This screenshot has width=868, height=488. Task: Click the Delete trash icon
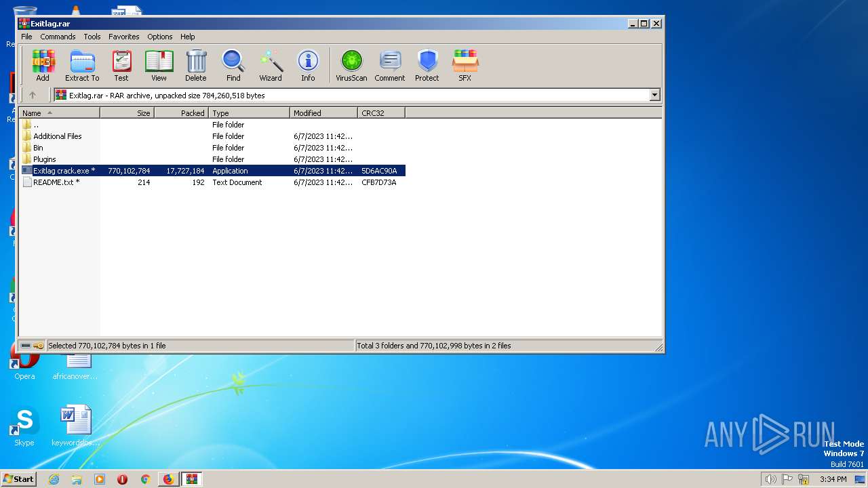pos(196,66)
